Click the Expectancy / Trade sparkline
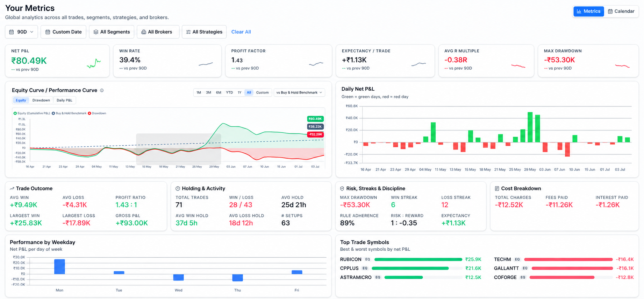 click(x=418, y=64)
